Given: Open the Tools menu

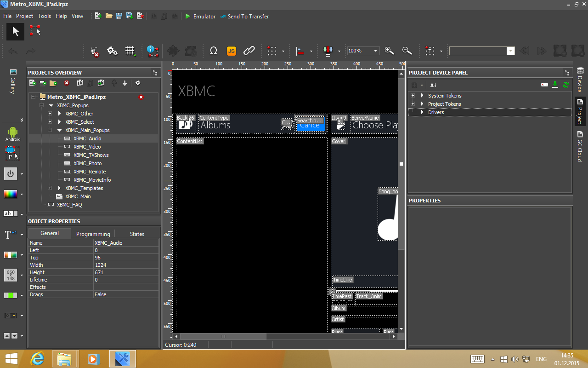Looking at the screenshot, I should [x=44, y=16].
